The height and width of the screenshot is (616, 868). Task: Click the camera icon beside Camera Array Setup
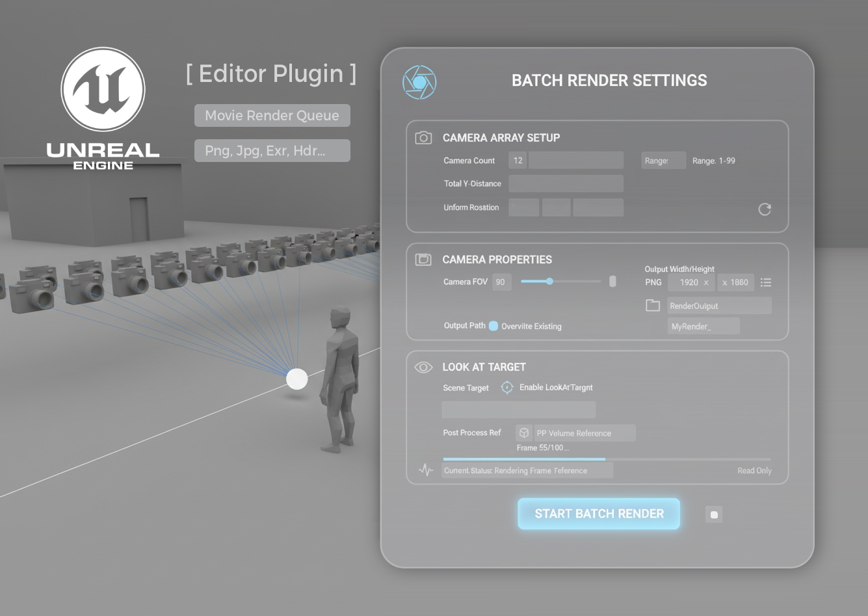(423, 137)
